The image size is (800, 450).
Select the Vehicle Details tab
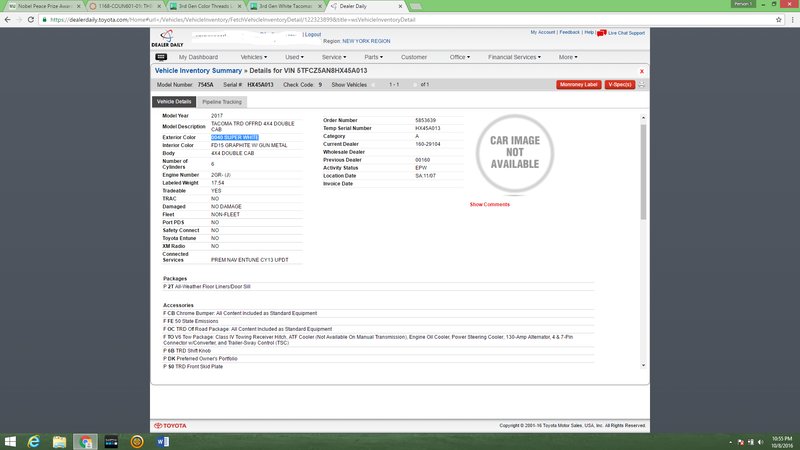click(x=174, y=102)
